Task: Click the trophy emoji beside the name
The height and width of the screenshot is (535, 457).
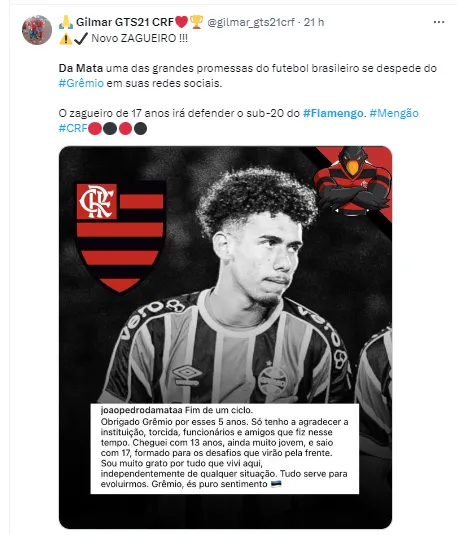Action: coord(196,22)
